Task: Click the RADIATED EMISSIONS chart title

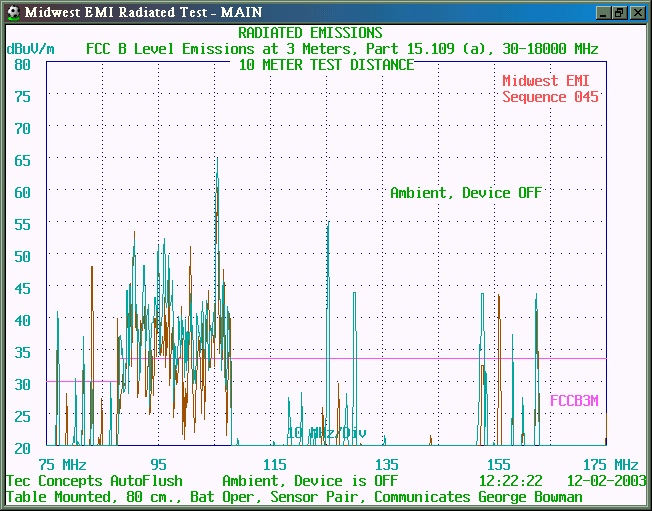Action: 324,33
